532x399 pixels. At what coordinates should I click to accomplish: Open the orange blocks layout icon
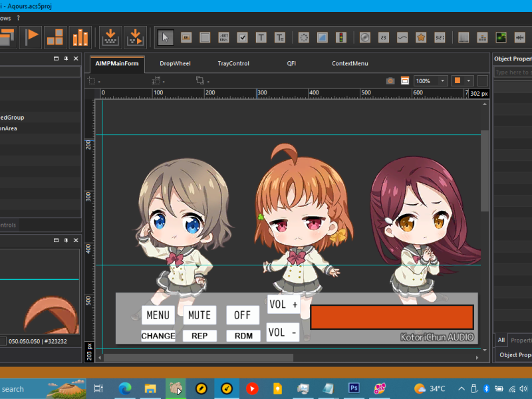coord(55,37)
